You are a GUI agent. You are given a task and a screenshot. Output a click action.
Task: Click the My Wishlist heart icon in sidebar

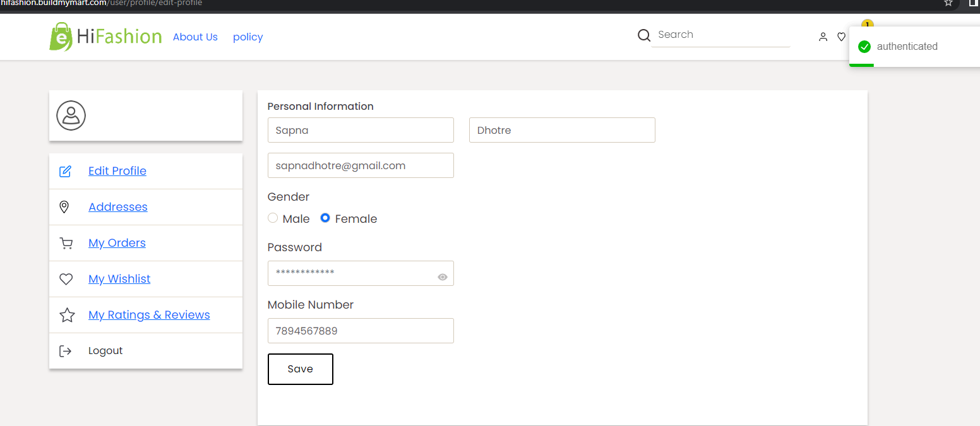point(66,279)
